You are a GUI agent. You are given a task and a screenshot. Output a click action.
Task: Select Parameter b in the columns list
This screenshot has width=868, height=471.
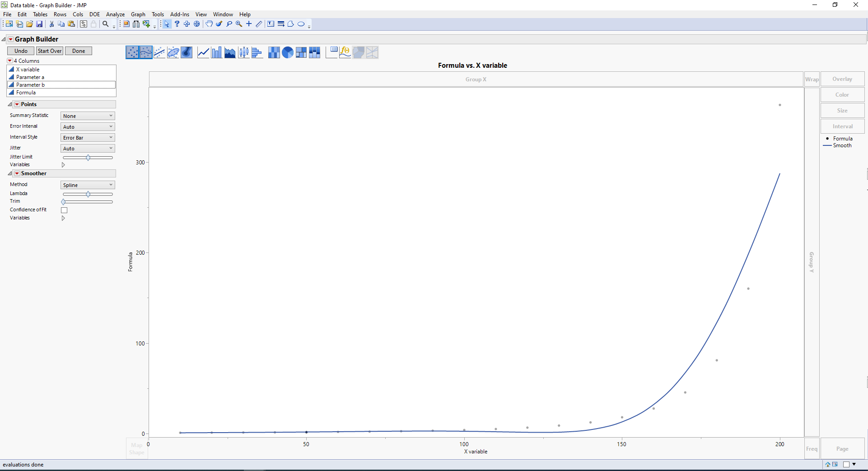(x=32, y=84)
